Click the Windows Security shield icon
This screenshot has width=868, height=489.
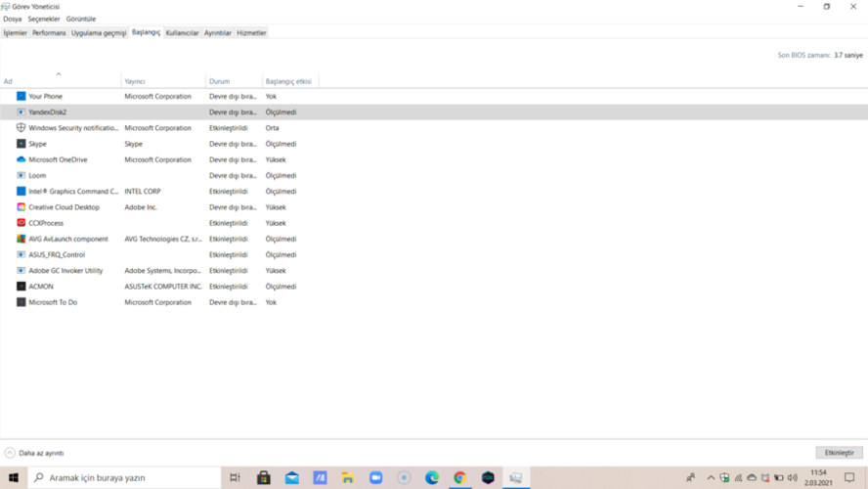[x=22, y=127]
